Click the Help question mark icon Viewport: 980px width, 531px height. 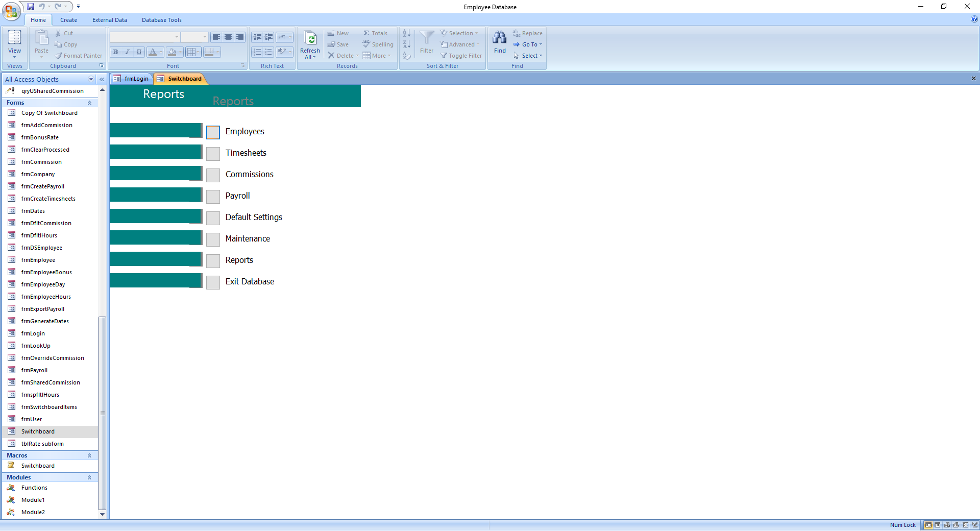974,19
